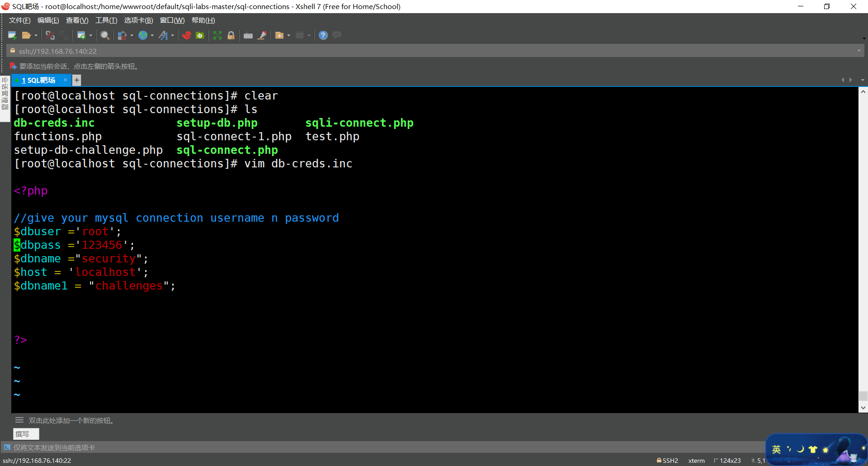This screenshot has height=466, width=868.
Task: Click the Font toolbar icon
Action: coord(163,35)
